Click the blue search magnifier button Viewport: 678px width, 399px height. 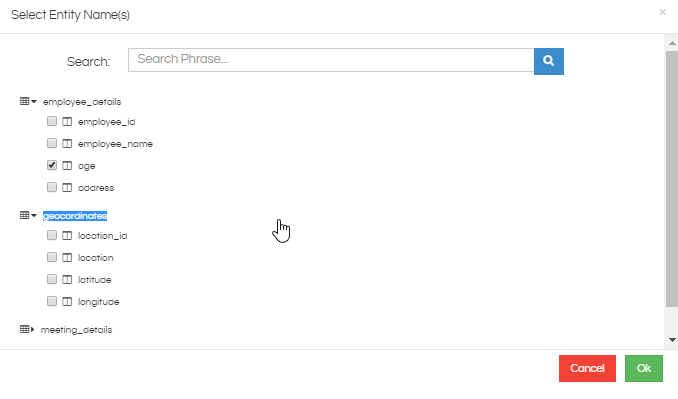[549, 61]
